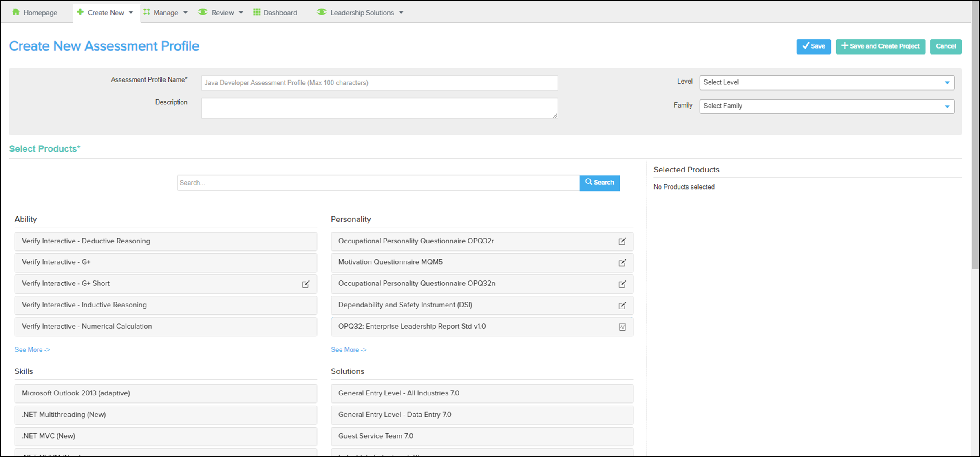Image resolution: width=980 pixels, height=457 pixels.
Task: Select Dependability and Safety Instrument (DSI)
Action: tap(482, 305)
